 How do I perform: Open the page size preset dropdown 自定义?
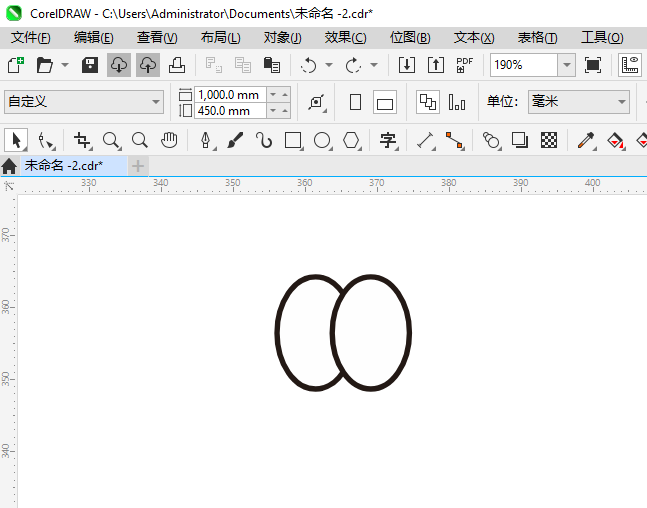point(84,102)
